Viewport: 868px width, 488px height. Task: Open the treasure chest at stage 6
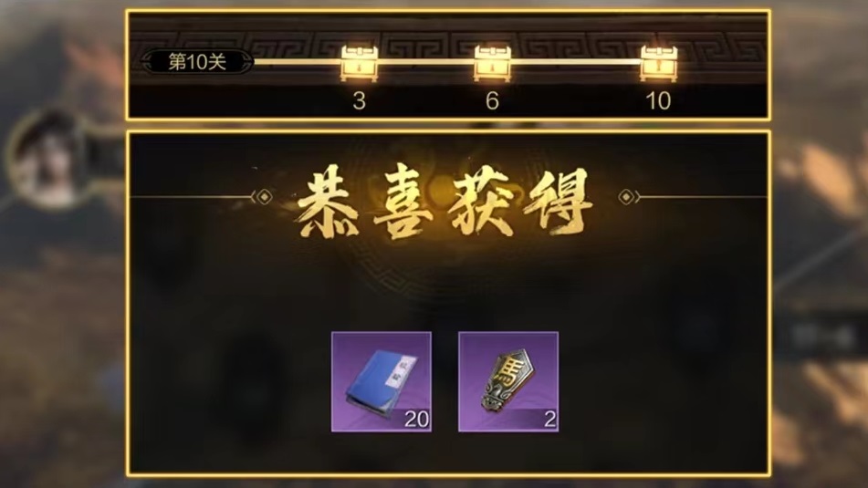pyautogui.click(x=492, y=63)
